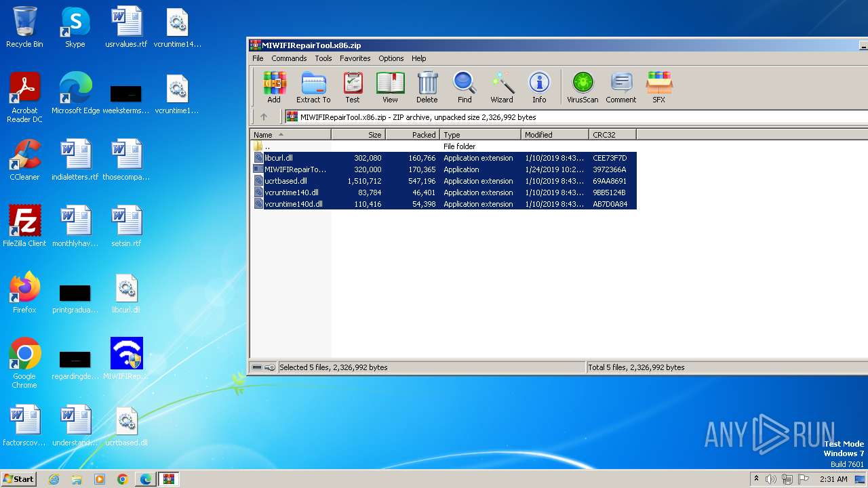Select MIWIFIRep... WiFi desktop icon
The image size is (868, 488).
tap(126, 359)
